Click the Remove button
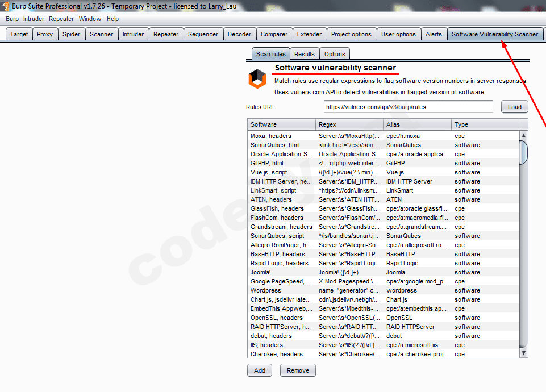The width and height of the screenshot is (546, 392). click(298, 370)
